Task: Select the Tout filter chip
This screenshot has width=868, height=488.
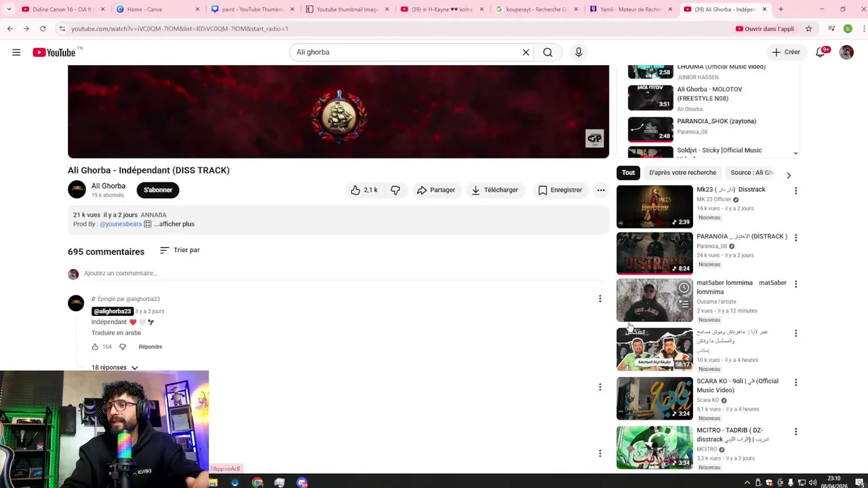Action: click(629, 173)
